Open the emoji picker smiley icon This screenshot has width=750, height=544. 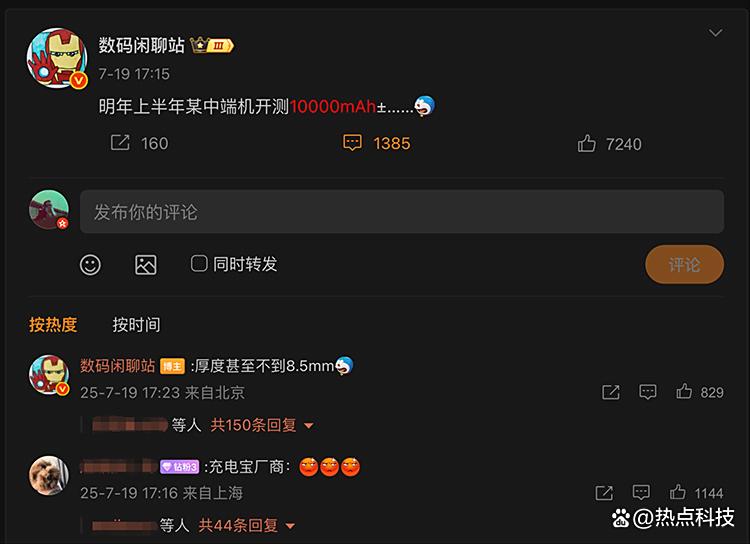coord(90,265)
